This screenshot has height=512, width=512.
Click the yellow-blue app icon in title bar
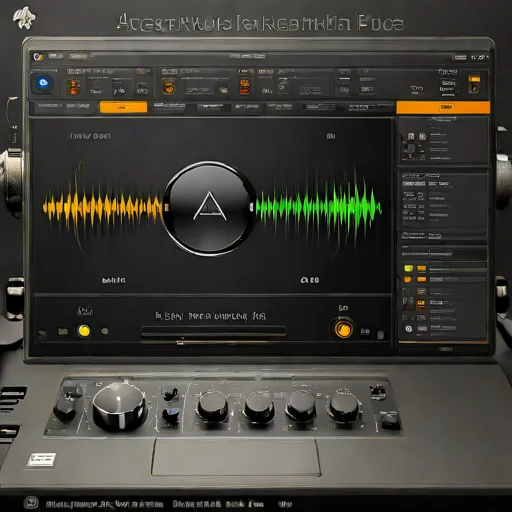click(38, 56)
